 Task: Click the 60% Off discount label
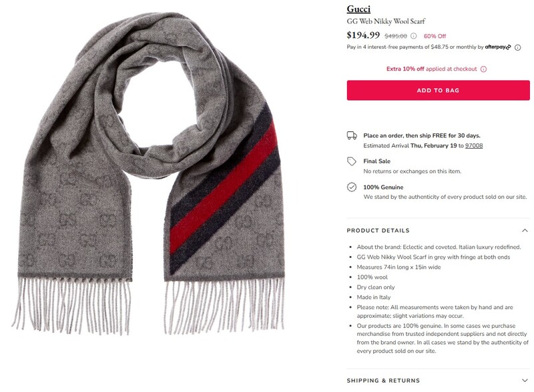(x=435, y=36)
